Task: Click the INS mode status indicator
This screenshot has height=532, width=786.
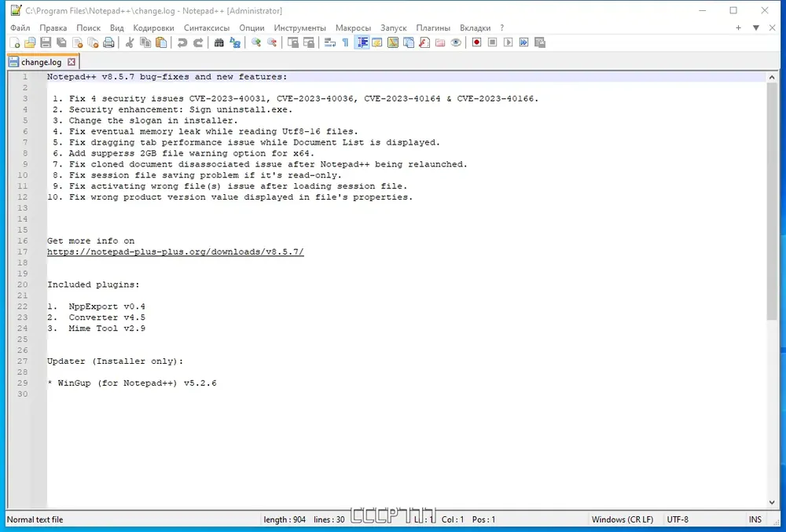Action: point(755,519)
